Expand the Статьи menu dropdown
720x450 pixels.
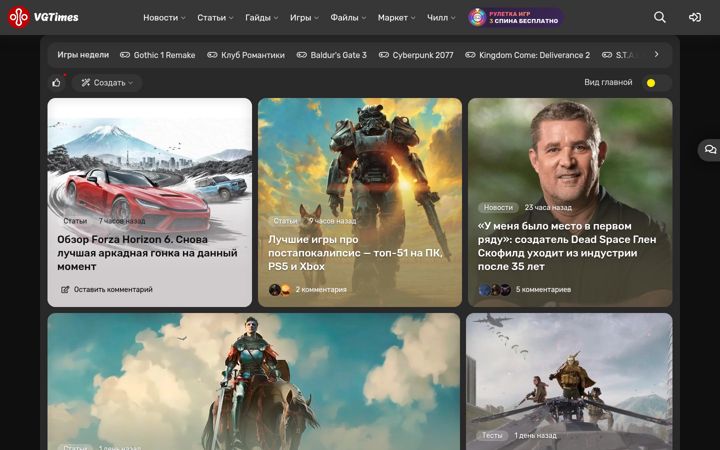point(215,17)
